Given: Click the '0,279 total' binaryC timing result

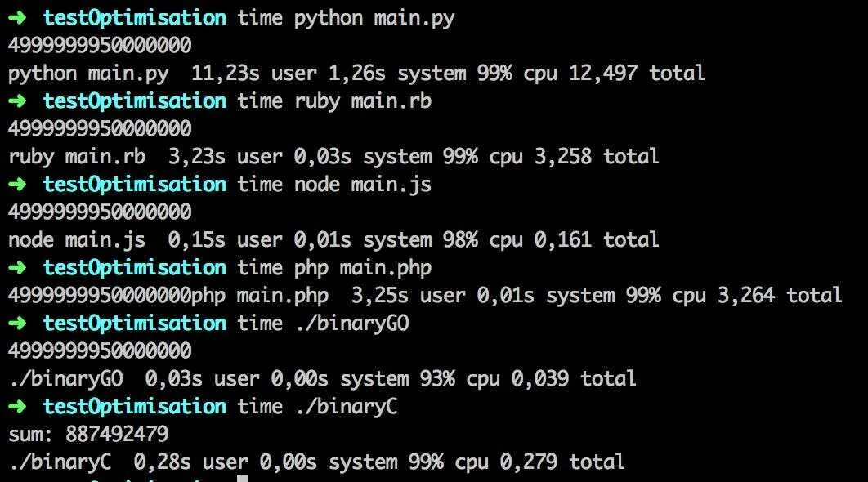Looking at the screenshot, I should (x=562, y=462).
